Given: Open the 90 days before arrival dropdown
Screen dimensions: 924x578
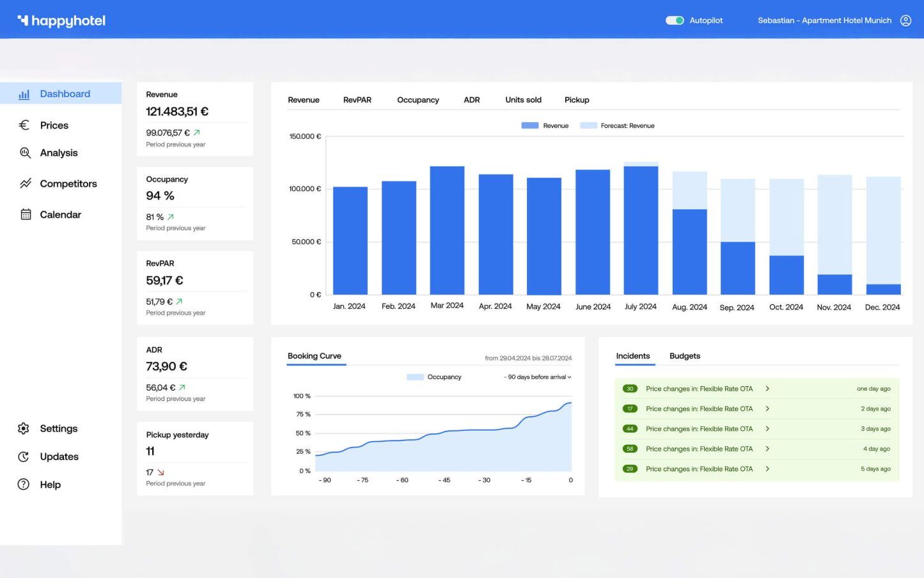Looking at the screenshot, I should [x=537, y=377].
